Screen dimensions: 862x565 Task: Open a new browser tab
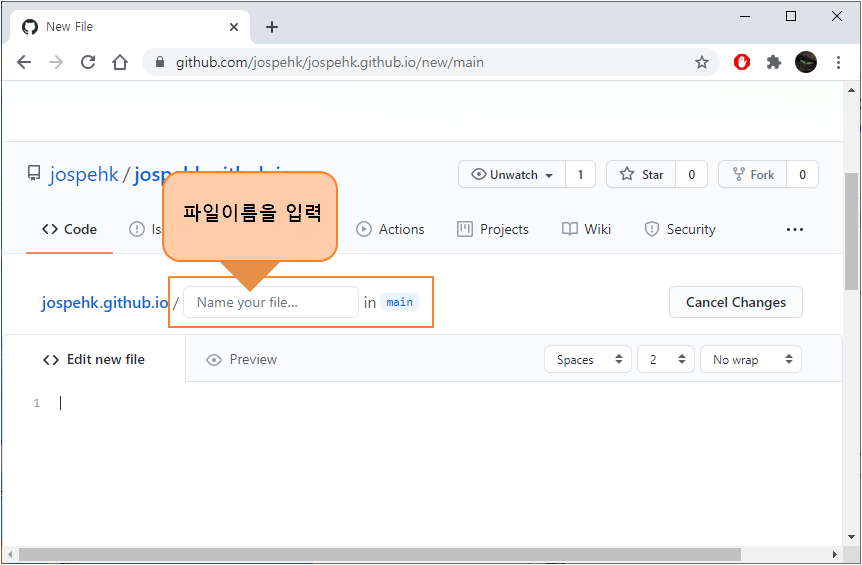click(272, 27)
